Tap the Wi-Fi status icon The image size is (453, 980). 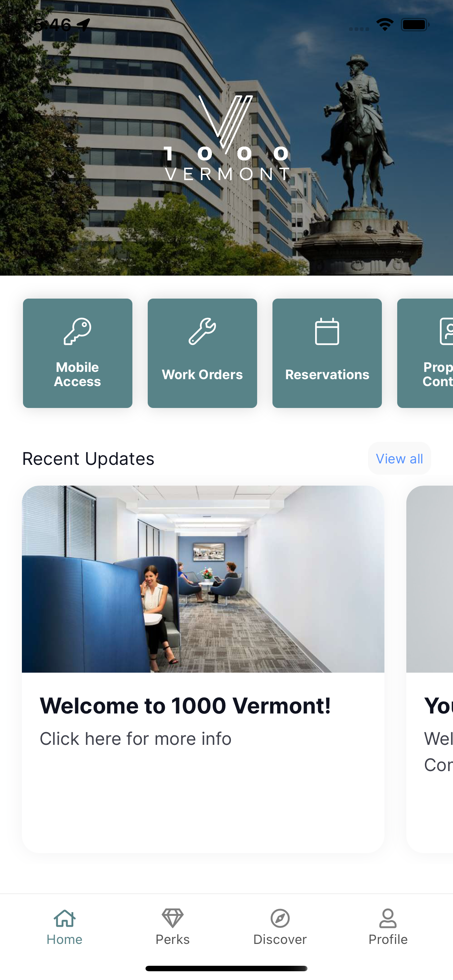click(x=385, y=25)
